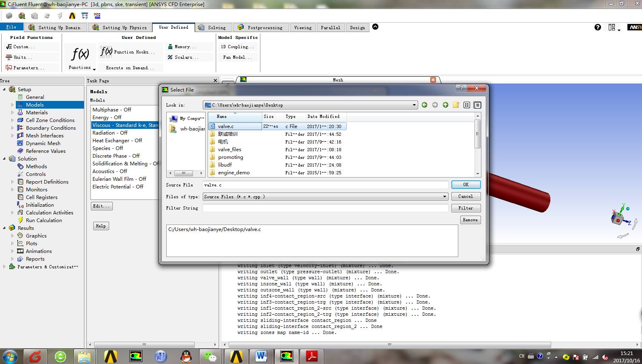Screen dimensions: 642x364
Task: Open the Files of type dropdown
Action: tap(445, 197)
